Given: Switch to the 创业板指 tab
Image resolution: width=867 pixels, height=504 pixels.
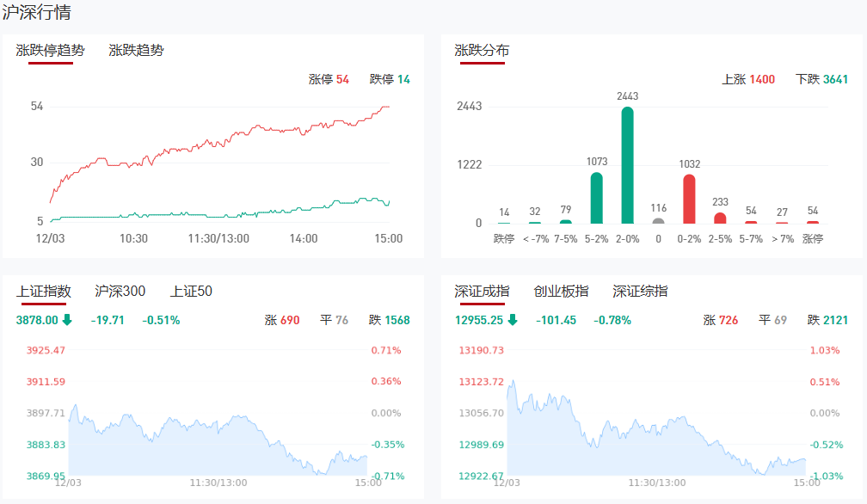Looking at the screenshot, I should [x=561, y=291].
